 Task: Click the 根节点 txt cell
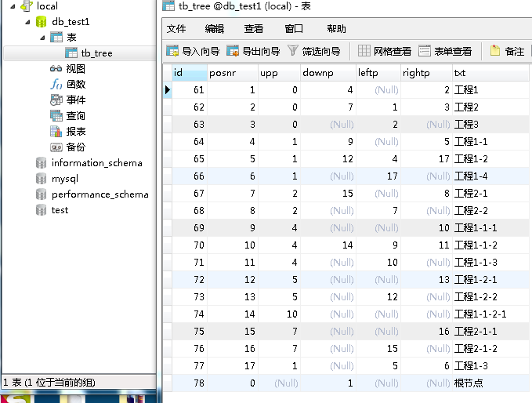point(490,383)
